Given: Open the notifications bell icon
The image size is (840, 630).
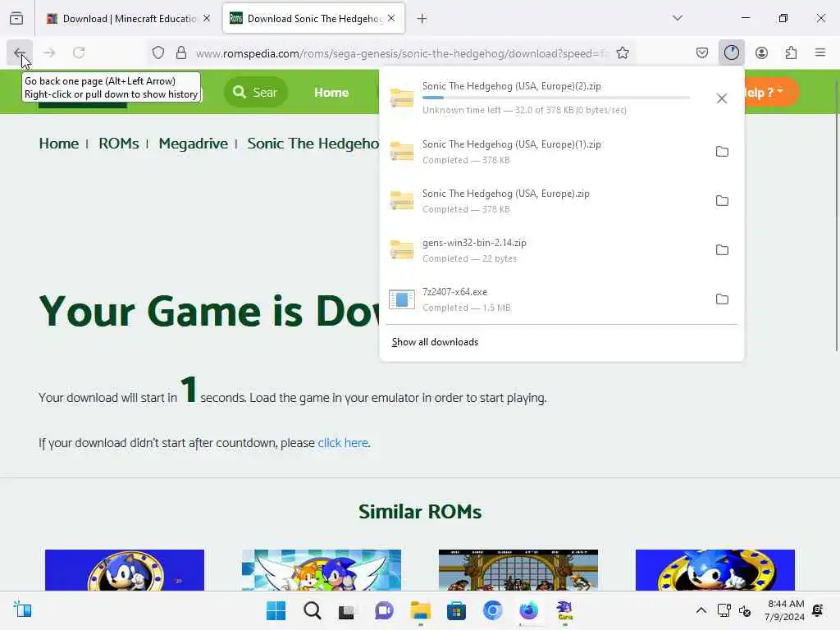Looking at the screenshot, I should pyautogui.click(x=818, y=610).
